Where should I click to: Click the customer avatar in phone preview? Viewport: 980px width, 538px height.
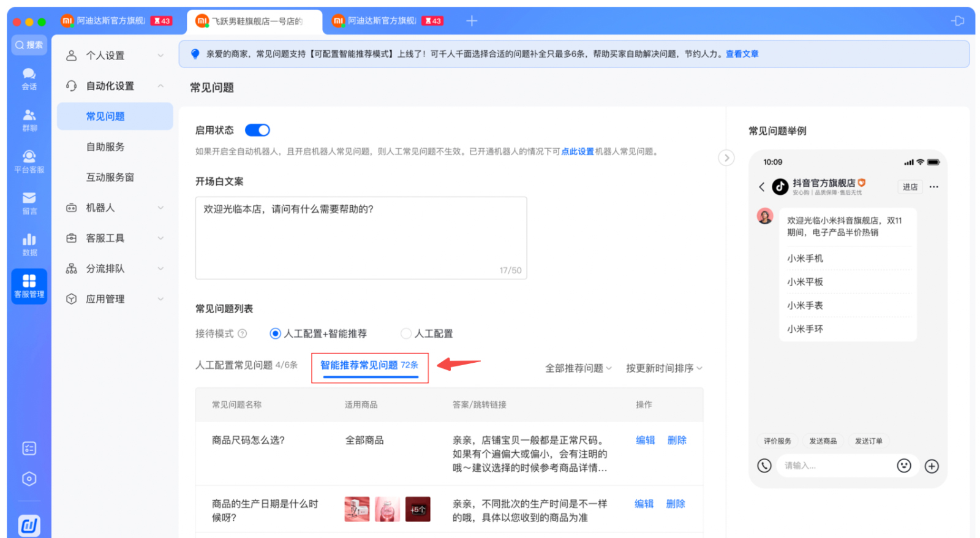click(x=765, y=216)
